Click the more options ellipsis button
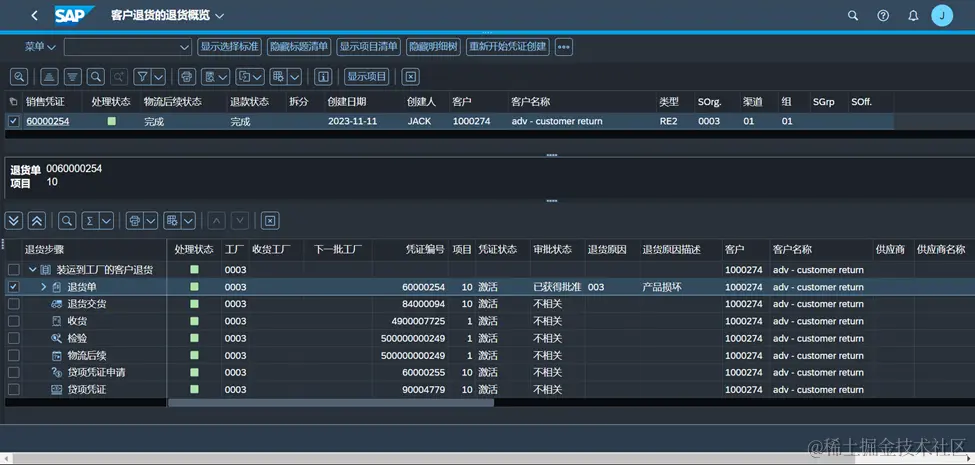This screenshot has height=465, width=975. pos(563,47)
